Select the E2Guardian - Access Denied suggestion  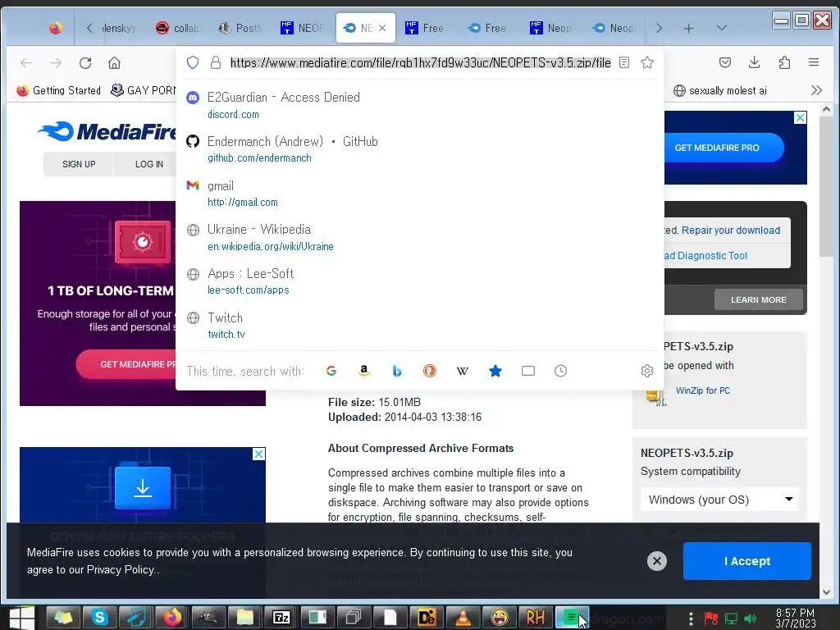[419, 105]
